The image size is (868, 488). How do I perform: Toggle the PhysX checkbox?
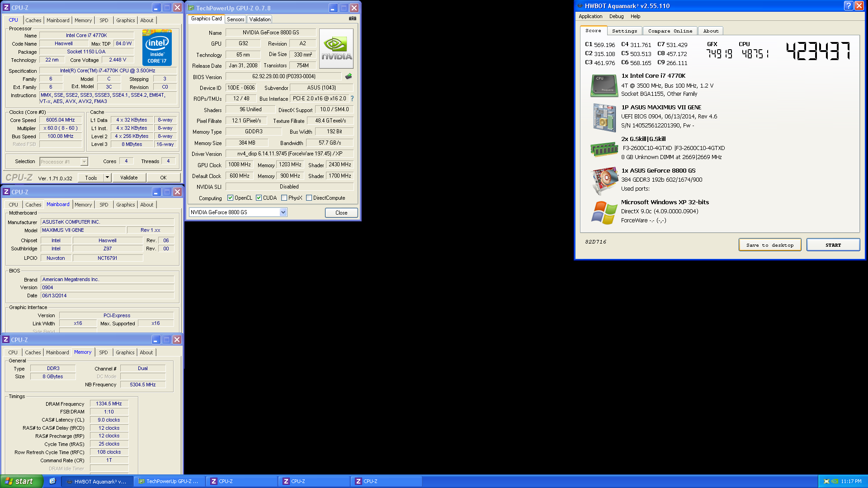[x=284, y=198]
